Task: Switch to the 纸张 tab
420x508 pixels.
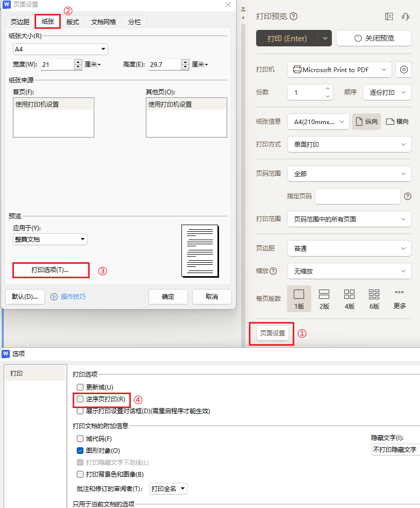Action: click(47, 22)
